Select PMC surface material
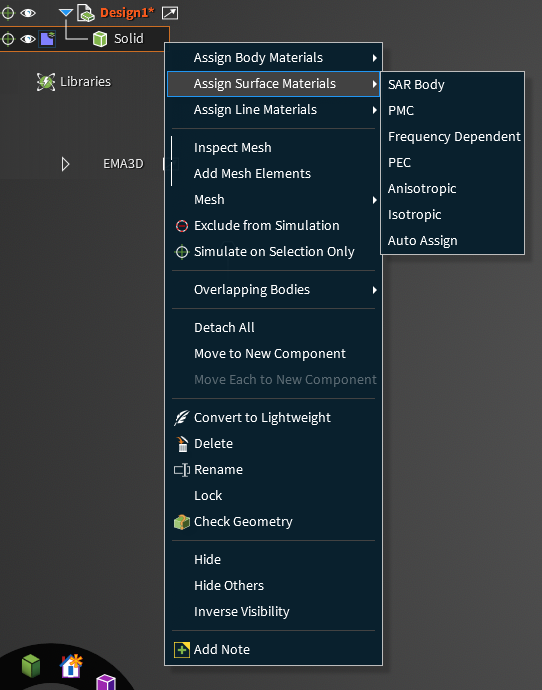542x690 pixels. 452,110
